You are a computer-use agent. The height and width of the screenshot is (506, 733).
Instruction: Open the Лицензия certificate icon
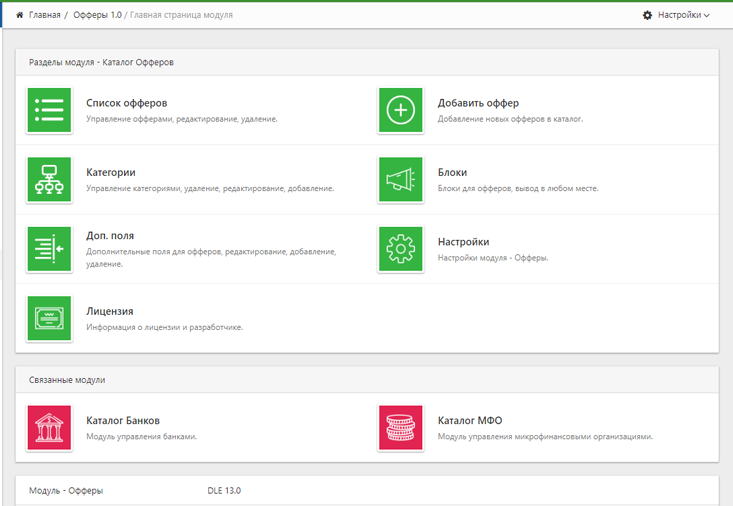pyautogui.click(x=49, y=318)
